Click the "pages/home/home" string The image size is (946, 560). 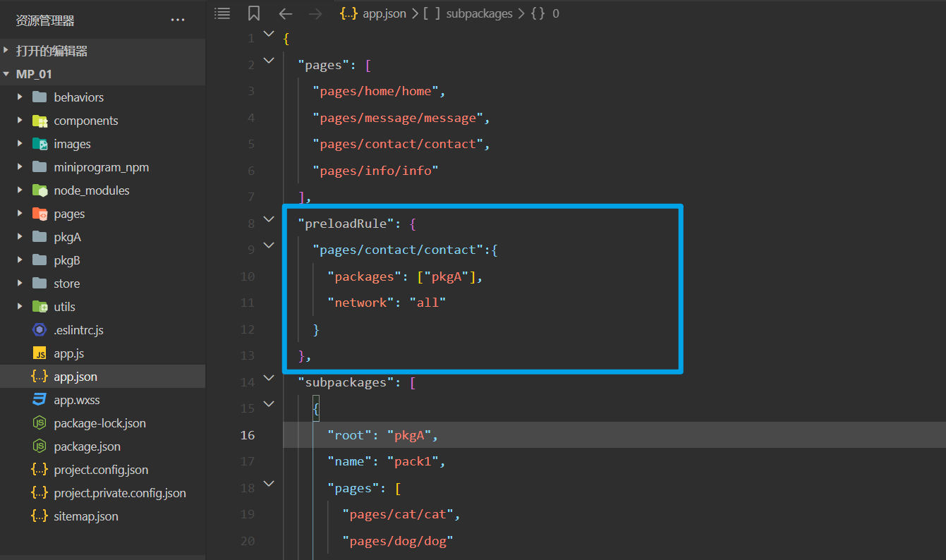tap(376, 91)
